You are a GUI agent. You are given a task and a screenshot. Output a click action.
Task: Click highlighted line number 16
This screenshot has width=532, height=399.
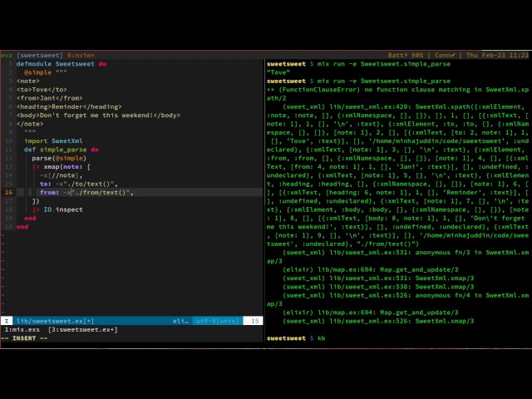coord(8,192)
